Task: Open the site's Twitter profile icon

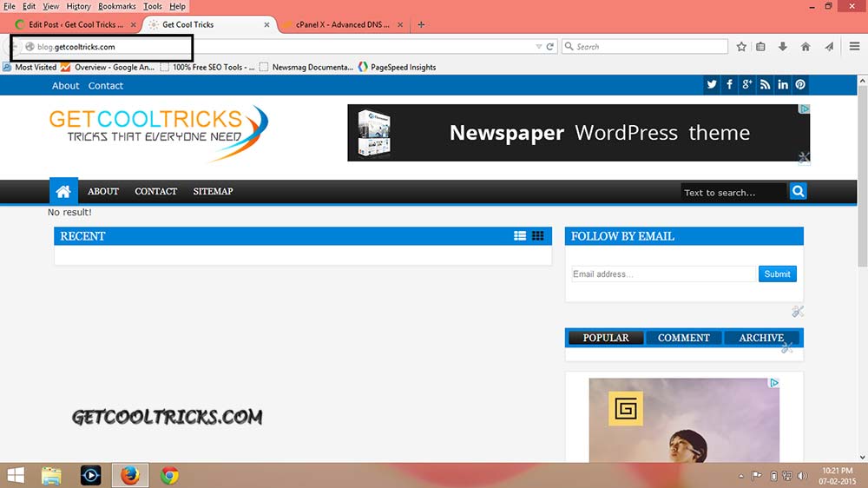Action: click(712, 85)
